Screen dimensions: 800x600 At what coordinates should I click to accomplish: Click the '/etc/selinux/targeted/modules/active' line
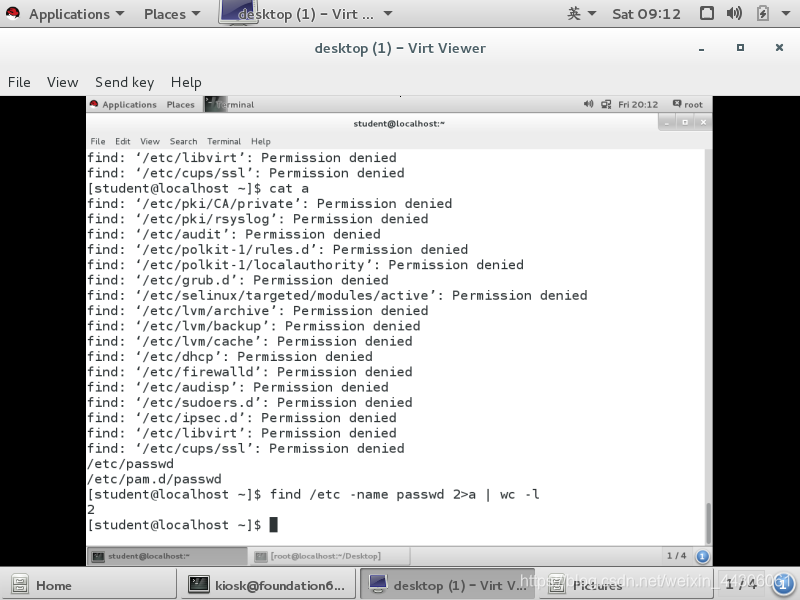tap(337, 296)
